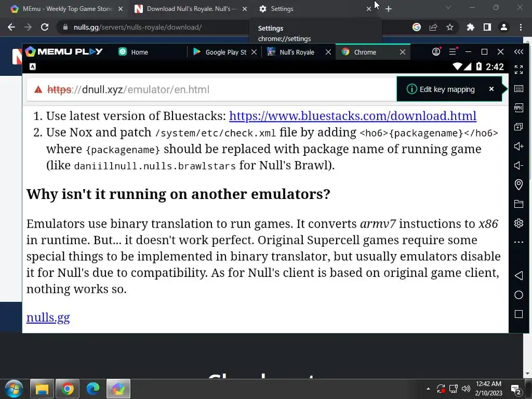Tap Android home circle button
532x399 pixels.
[518, 295]
